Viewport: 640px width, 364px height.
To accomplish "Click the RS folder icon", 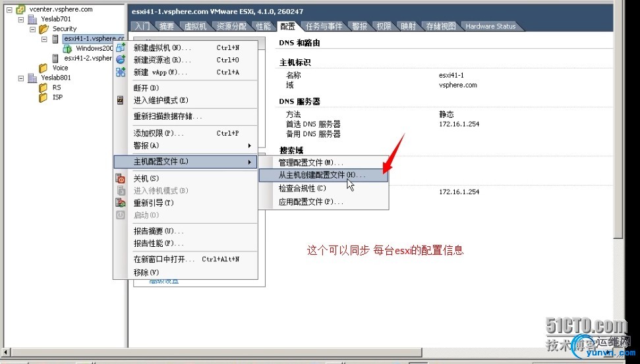I will tap(44, 88).
